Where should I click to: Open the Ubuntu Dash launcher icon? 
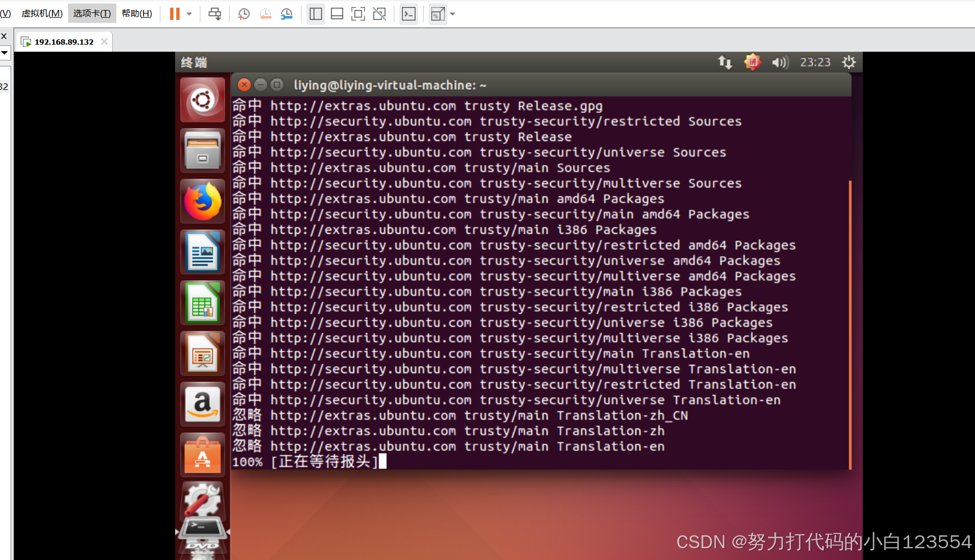203,100
